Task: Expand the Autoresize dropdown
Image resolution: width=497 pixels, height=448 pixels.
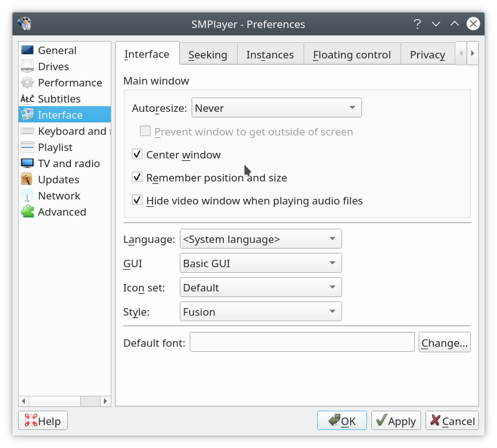Action: click(276, 108)
